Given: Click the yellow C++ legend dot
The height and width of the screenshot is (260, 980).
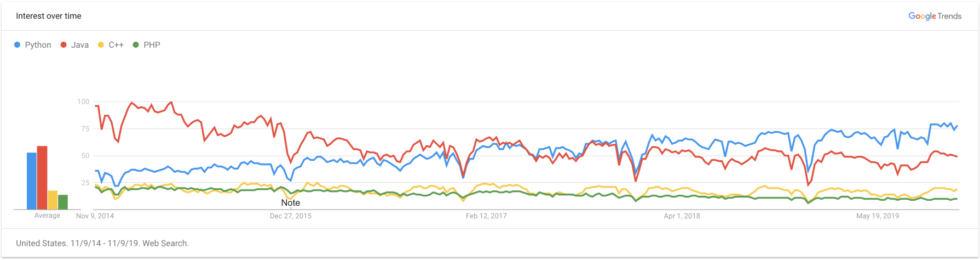Looking at the screenshot, I should (101, 45).
